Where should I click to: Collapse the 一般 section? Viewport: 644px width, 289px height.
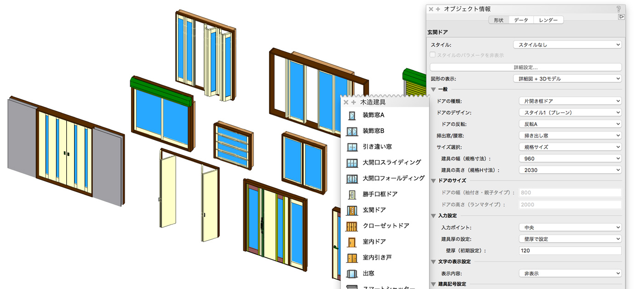(x=433, y=89)
